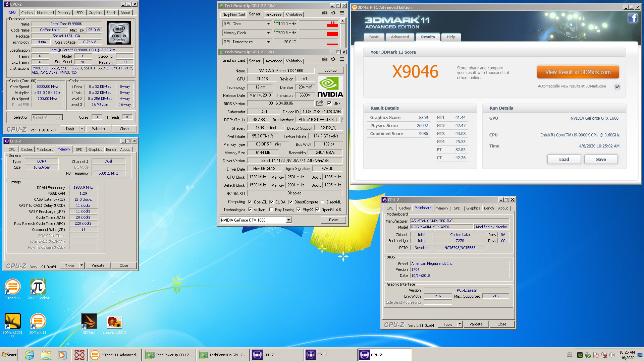Open Bench tab in CPU-Z Mainboard window

pos(489,208)
